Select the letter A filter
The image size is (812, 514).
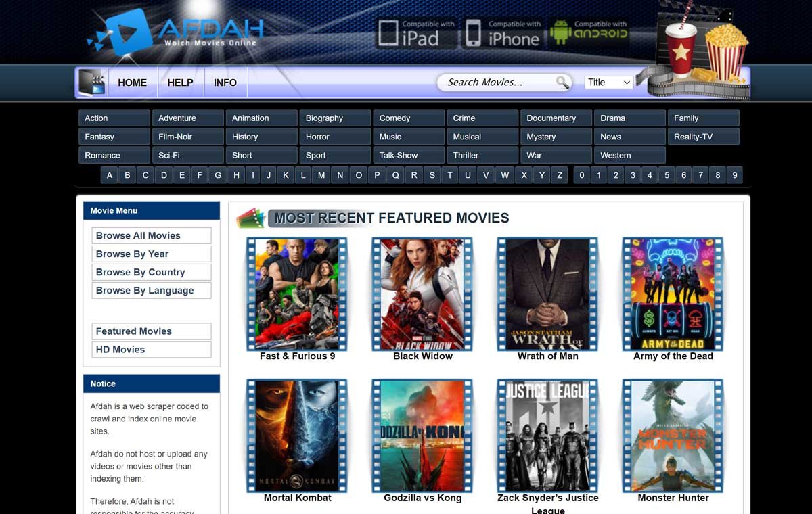(x=109, y=174)
